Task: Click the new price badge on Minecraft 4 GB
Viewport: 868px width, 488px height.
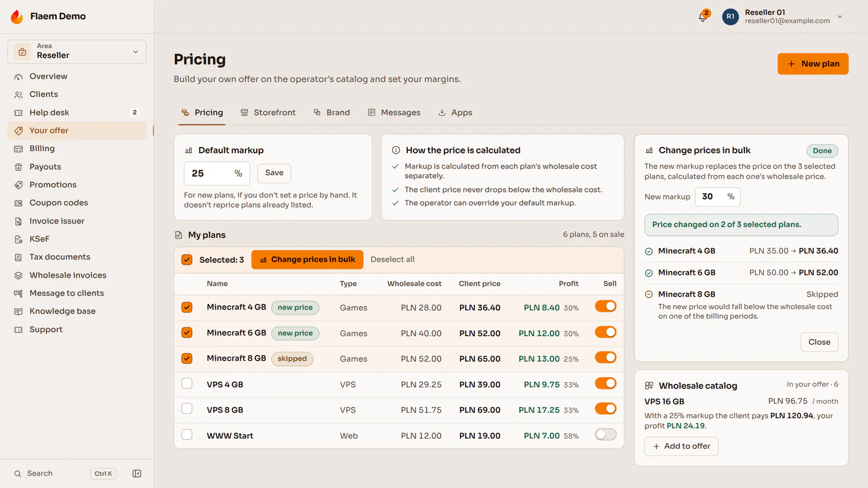Action: coord(295,307)
